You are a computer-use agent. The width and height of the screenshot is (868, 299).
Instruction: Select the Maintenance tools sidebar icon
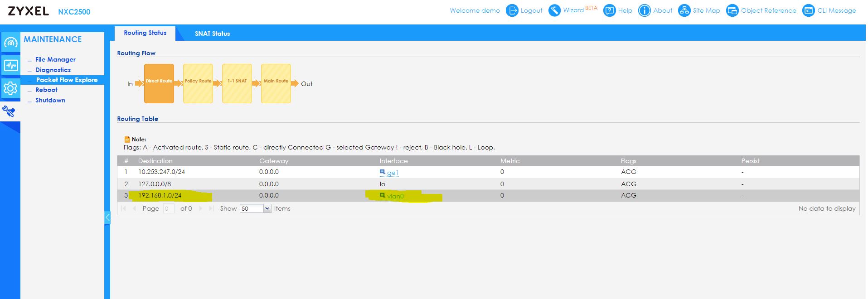9,111
